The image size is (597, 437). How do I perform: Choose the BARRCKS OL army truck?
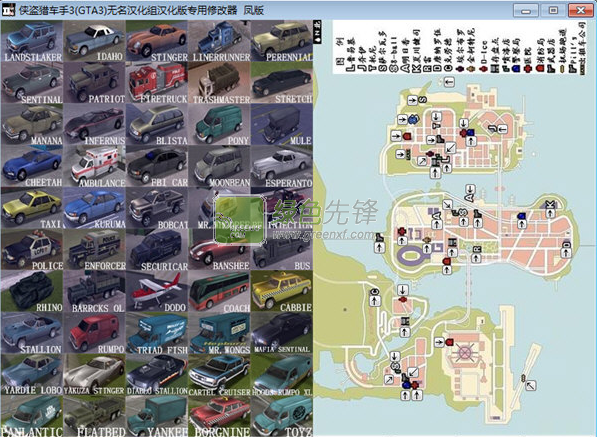click(x=94, y=292)
